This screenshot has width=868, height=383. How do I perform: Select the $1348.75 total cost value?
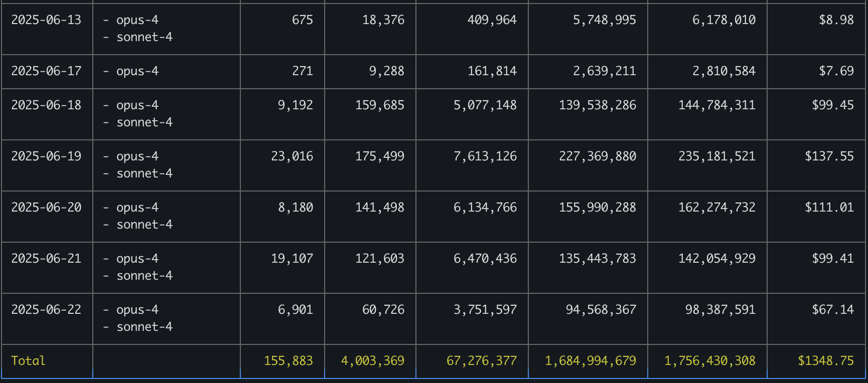pyautogui.click(x=825, y=361)
